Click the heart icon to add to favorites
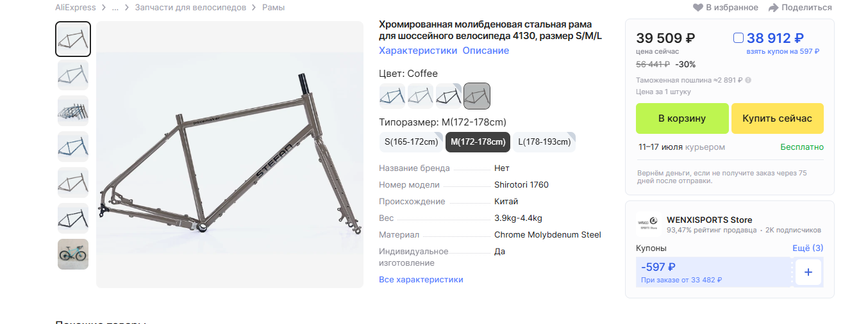 coord(698,8)
